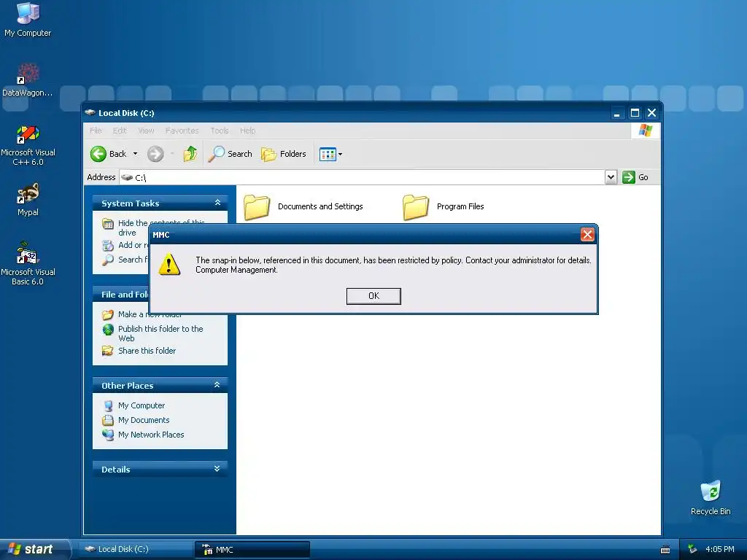Open the Tools menu
This screenshot has height=560, width=747.
click(219, 131)
